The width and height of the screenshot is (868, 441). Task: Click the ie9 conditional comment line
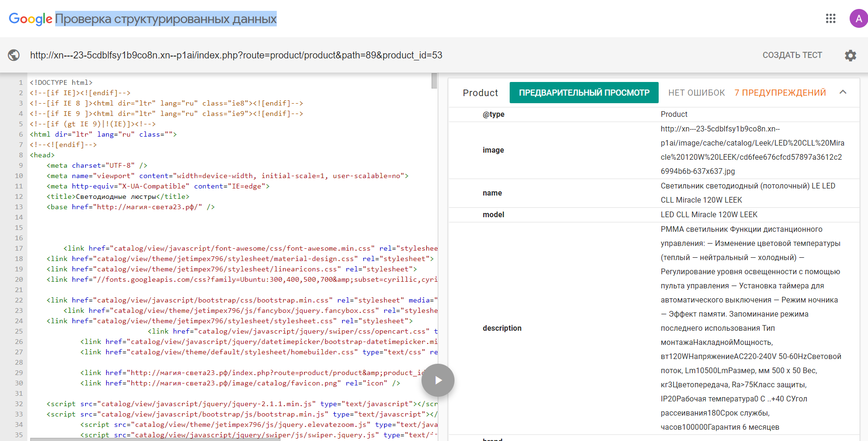coord(166,114)
